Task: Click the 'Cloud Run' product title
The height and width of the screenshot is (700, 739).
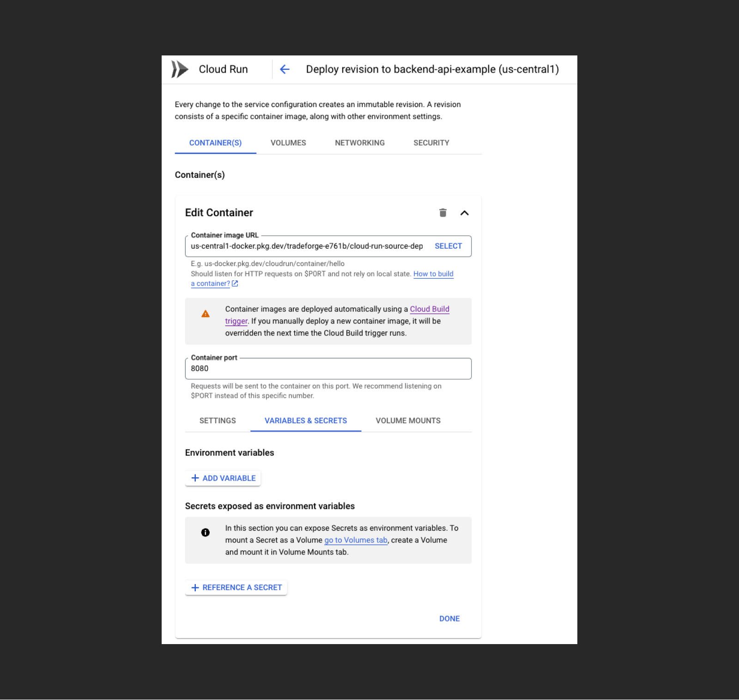Action: [223, 69]
